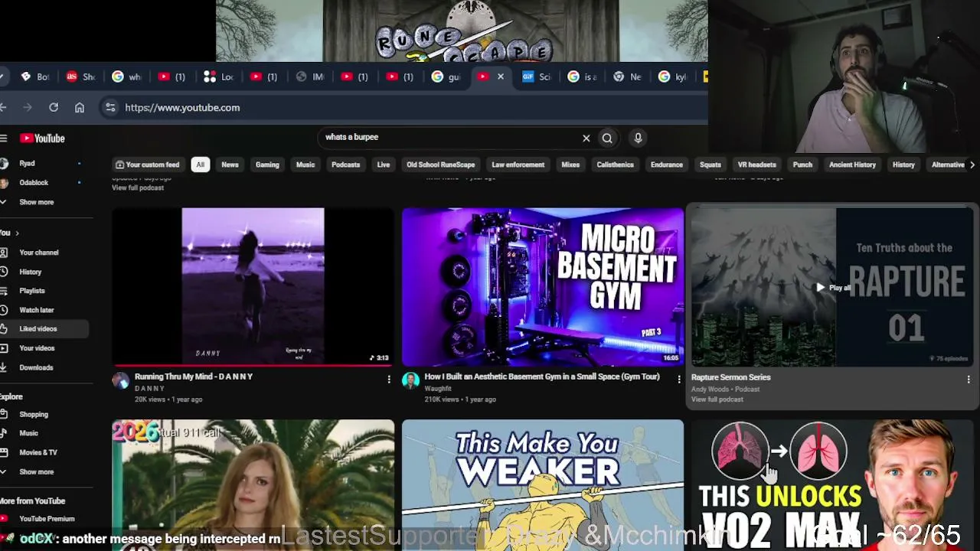This screenshot has height=551, width=980.
Task: Open site information icon beside the URL
Action: point(110,108)
